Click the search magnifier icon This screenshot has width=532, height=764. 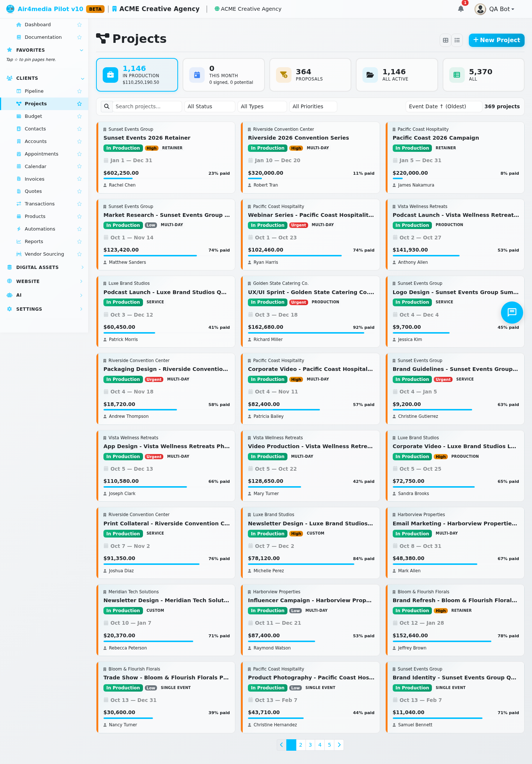(107, 106)
